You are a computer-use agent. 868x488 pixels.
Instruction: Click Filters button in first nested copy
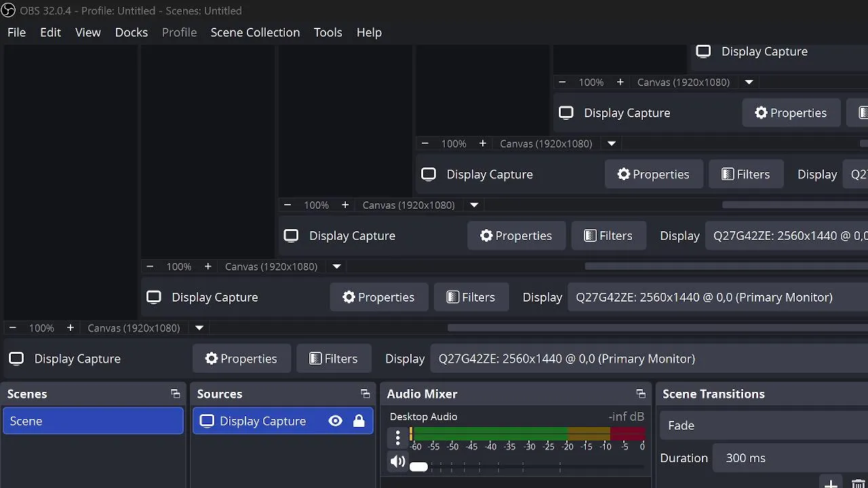[x=471, y=297]
